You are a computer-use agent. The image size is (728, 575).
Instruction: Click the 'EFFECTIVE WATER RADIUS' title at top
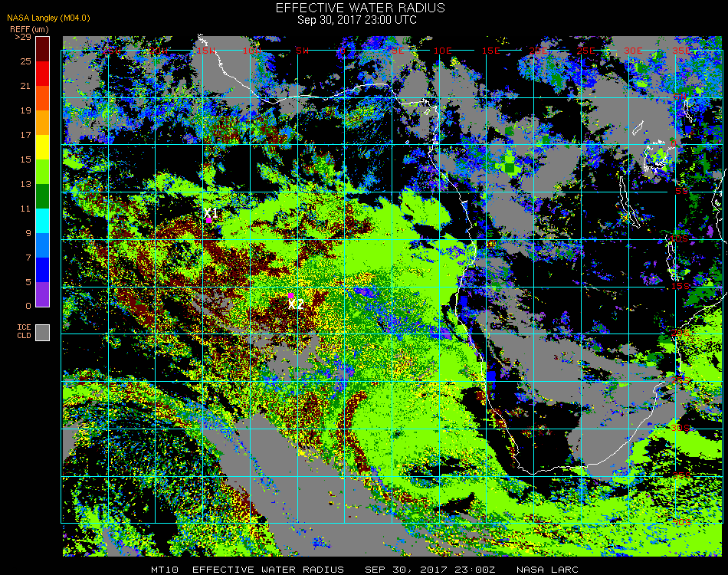(360, 8)
